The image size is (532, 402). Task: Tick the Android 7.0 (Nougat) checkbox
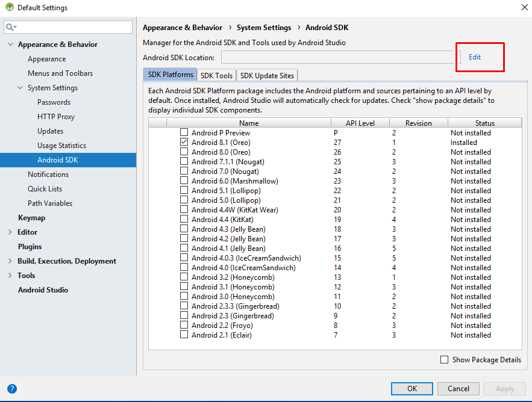[x=184, y=172]
